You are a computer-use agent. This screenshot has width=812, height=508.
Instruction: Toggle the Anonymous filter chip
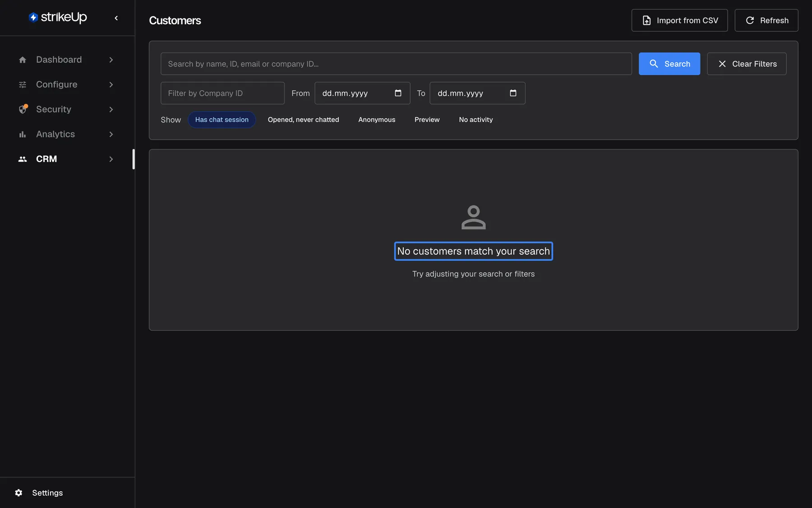click(377, 120)
